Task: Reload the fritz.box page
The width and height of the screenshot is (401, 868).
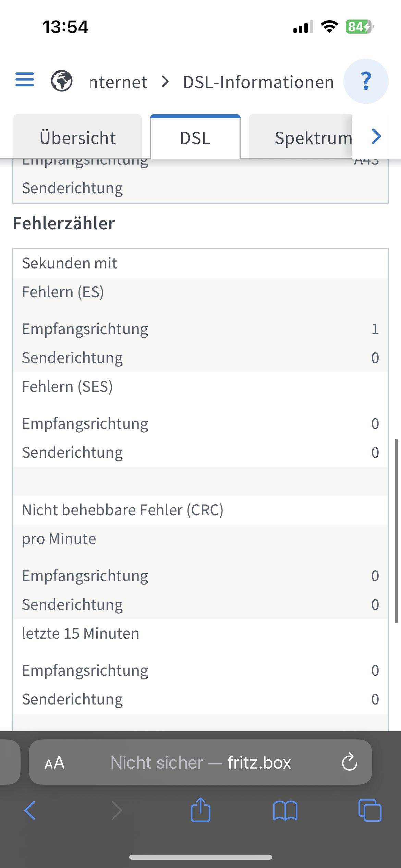Action: tap(349, 762)
